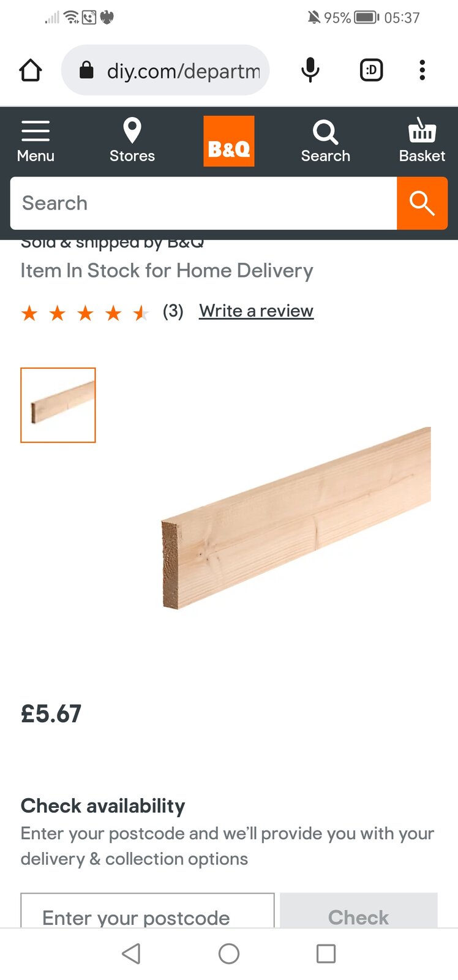Open the shopping Basket

pyautogui.click(x=422, y=141)
